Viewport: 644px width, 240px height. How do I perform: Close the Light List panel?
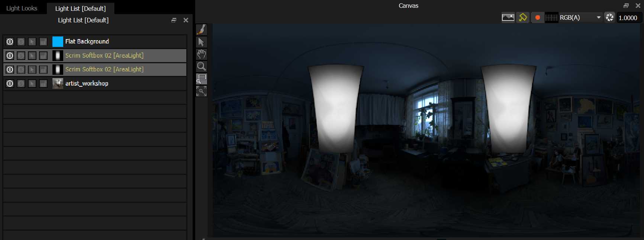186,20
